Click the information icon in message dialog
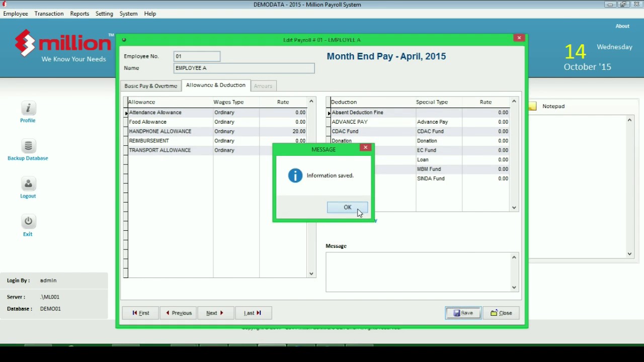Viewport: 644px width, 362px height. coord(295,175)
